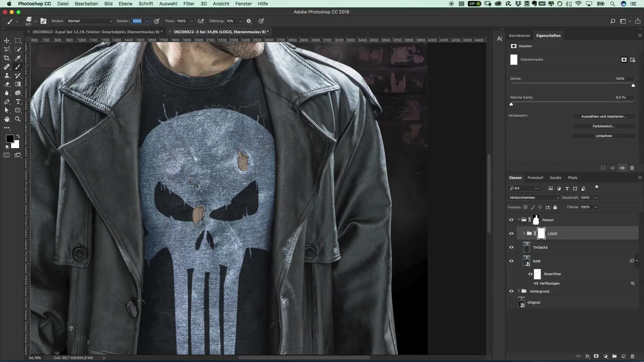Show the Original layer
This screenshot has width=644, height=362.
511,302
